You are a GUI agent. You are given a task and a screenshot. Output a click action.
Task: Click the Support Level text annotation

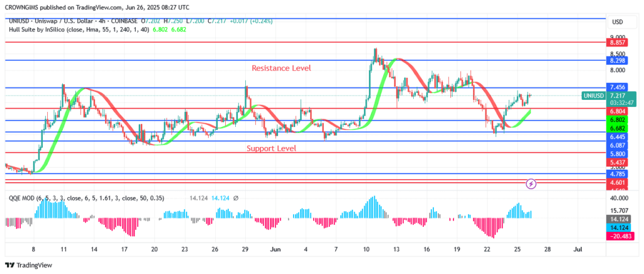[x=271, y=148]
